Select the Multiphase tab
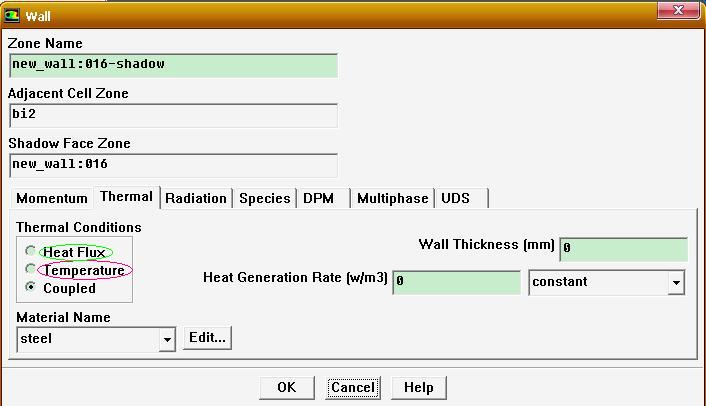This screenshot has width=706, height=406. click(x=393, y=198)
